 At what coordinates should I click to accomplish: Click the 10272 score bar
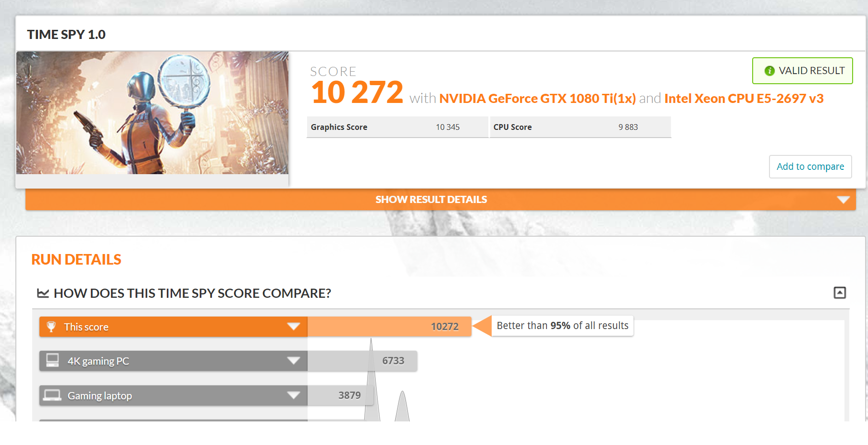389,327
